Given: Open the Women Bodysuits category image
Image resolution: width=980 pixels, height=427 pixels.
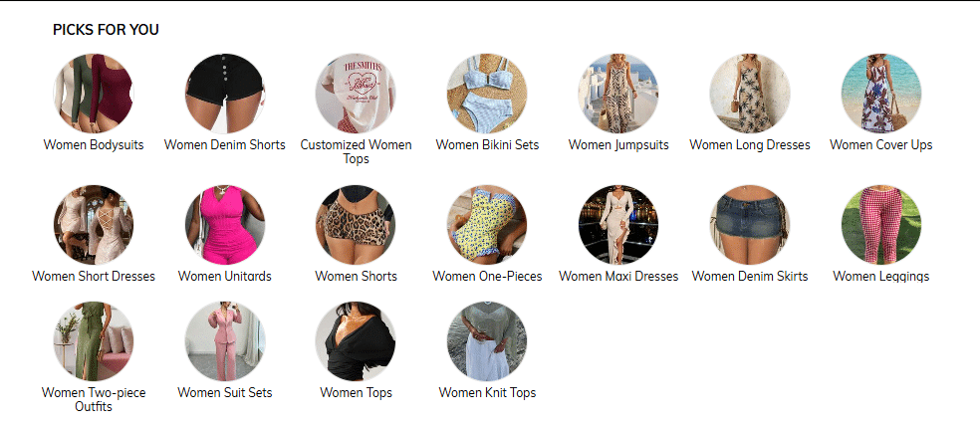Looking at the screenshot, I should (x=94, y=93).
